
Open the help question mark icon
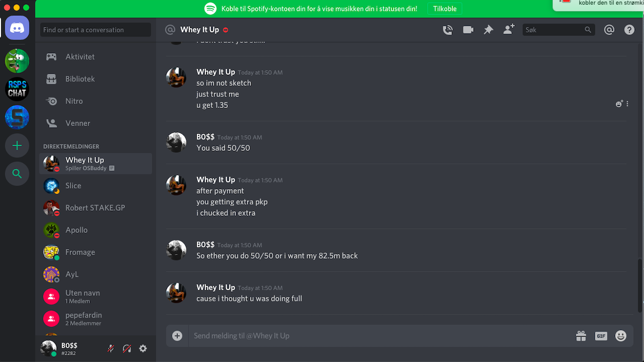629,30
